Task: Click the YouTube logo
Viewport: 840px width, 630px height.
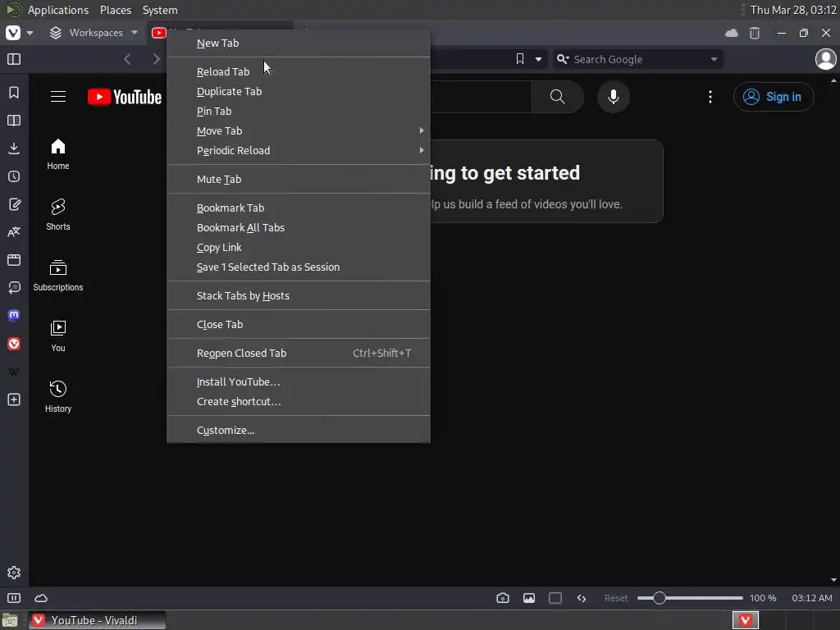Action: [125, 97]
